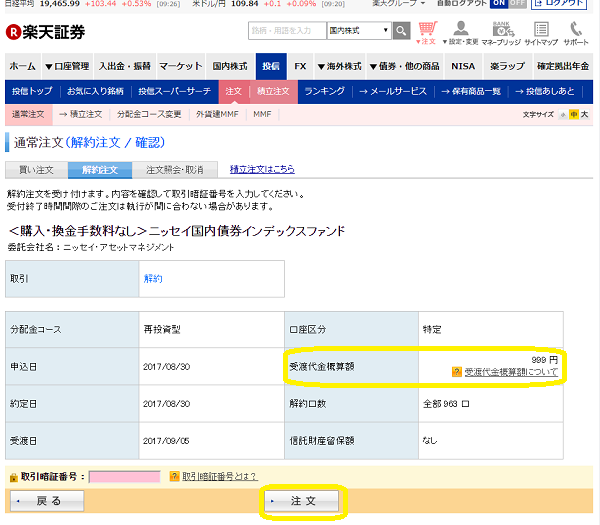600x525 pixels.
Task: Click the question icon beside 取引暗証番号とは
Action: coord(174,476)
